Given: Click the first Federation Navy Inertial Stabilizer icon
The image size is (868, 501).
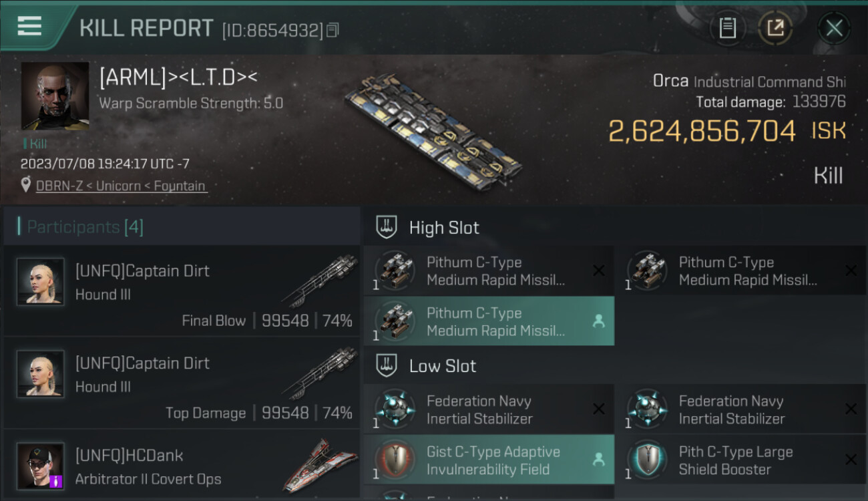Looking at the screenshot, I should click(x=395, y=409).
